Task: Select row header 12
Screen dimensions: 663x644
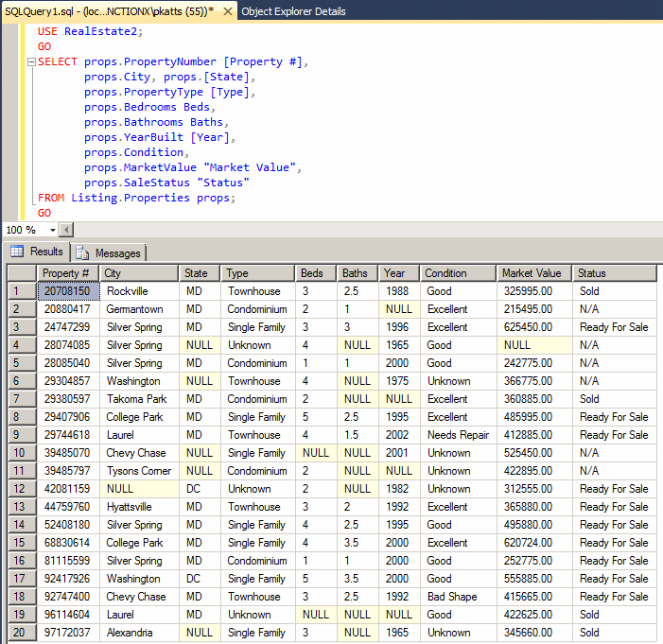Action: click(22, 489)
